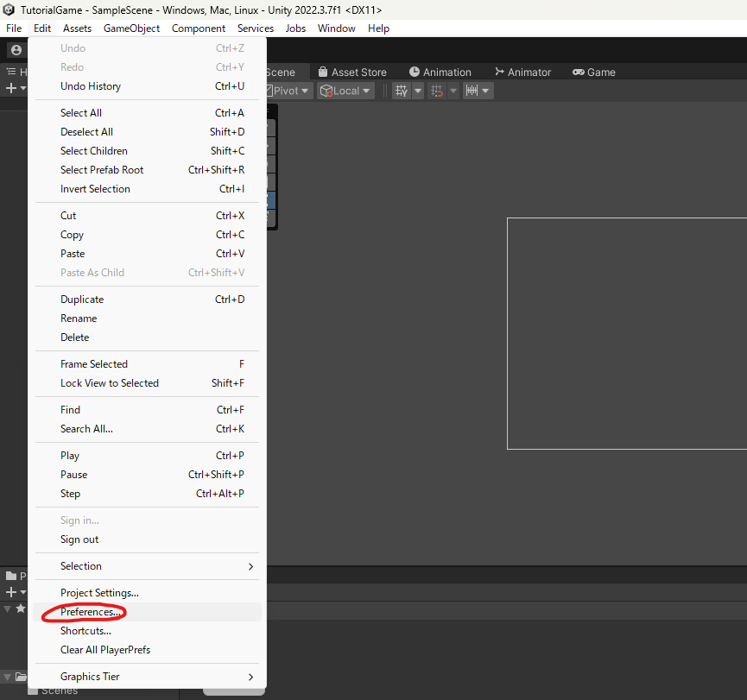This screenshot has height=700, width=747.
Task: Collapse the Favorites tree arrow
Action: (7, 609)
